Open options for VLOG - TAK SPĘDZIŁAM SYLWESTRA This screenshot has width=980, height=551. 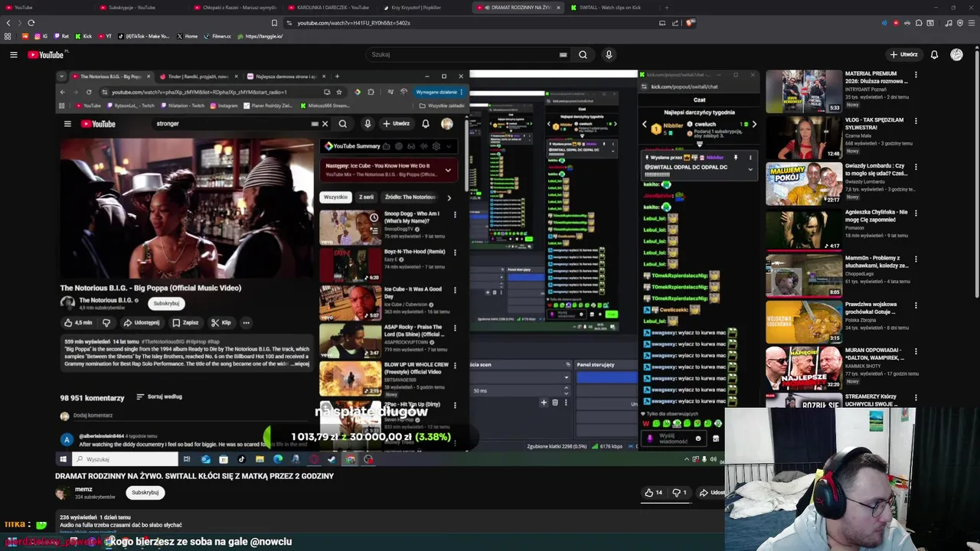(x=916, y=120)
